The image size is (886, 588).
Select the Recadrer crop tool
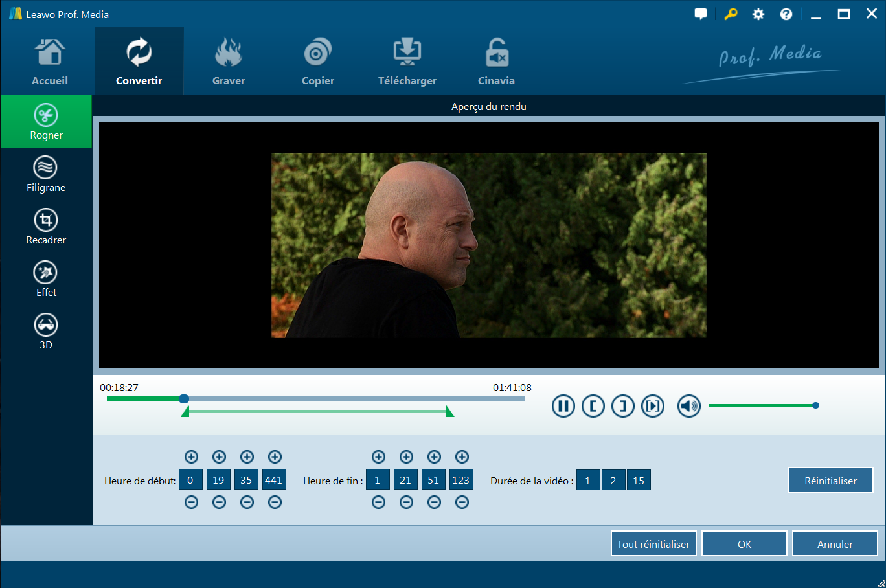pyautogui.click(x=46, y=227)
